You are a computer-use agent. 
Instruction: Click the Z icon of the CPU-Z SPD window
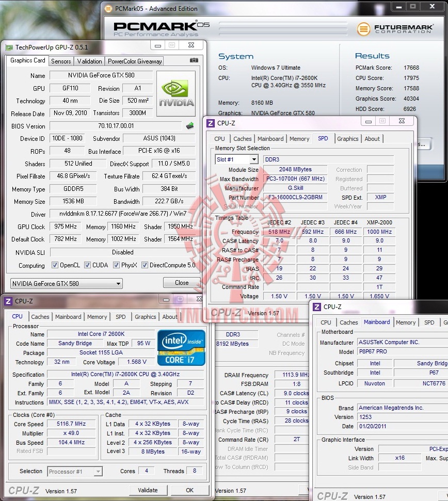211,123
